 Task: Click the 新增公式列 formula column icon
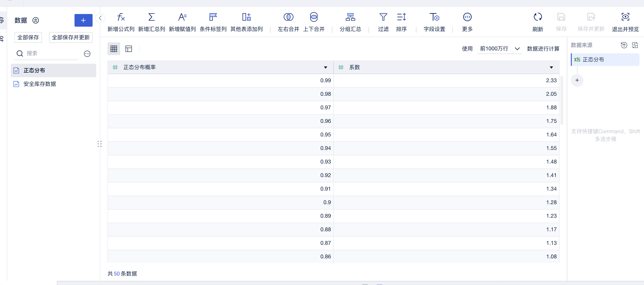(121, 17)
